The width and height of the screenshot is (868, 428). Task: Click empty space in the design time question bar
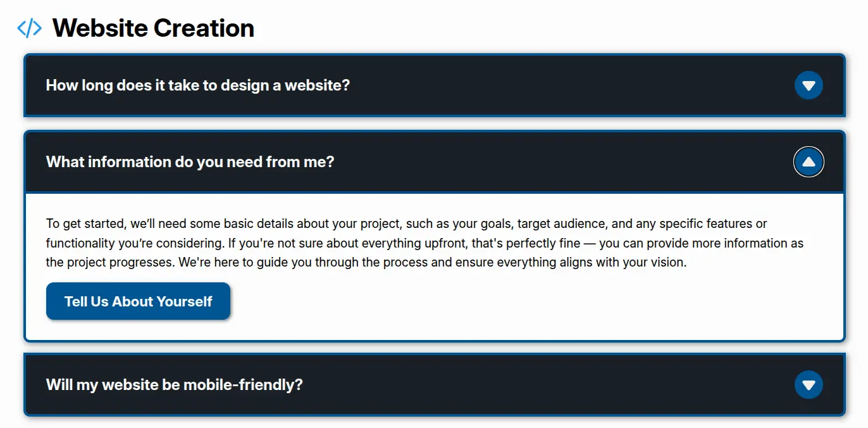point(569,85)
